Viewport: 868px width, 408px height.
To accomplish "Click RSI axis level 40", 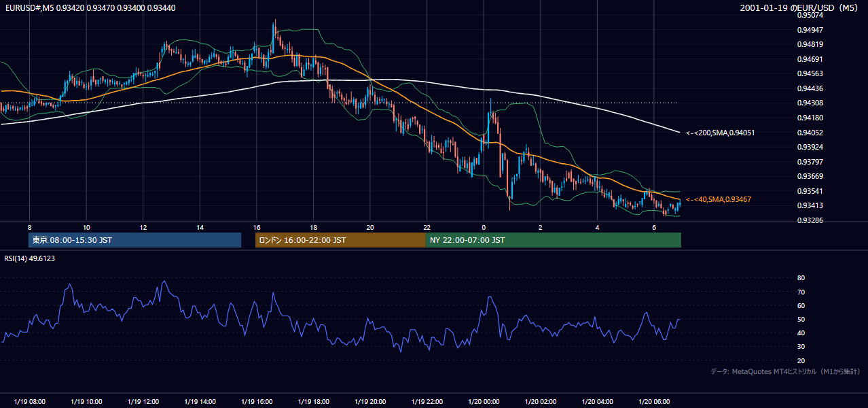I will (801, 333).
